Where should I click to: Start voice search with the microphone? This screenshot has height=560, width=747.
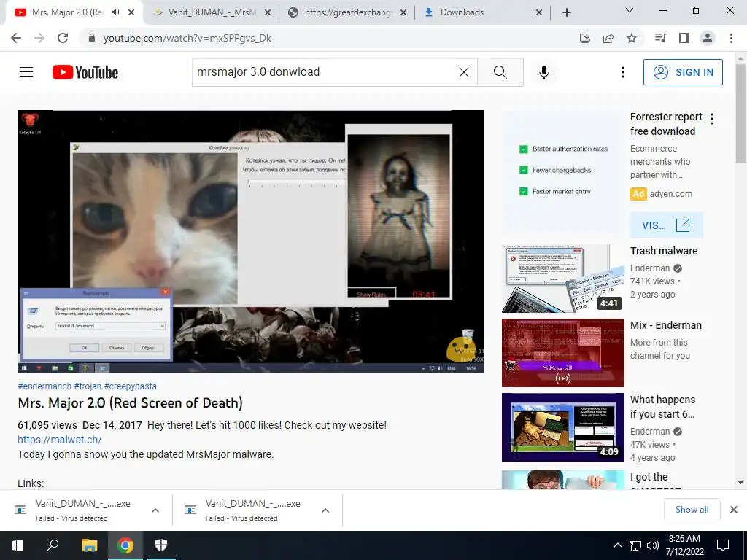[x=544, y=72]
